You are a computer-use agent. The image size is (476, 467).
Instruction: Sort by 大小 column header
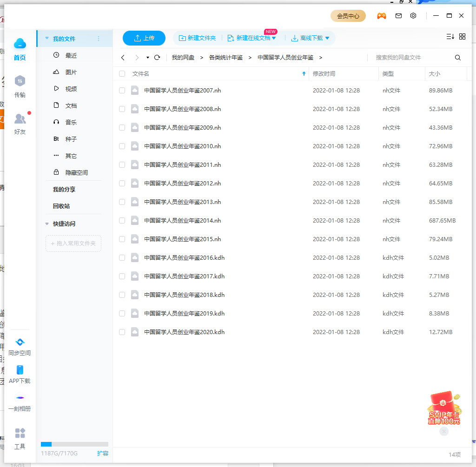tap(435, 74)
